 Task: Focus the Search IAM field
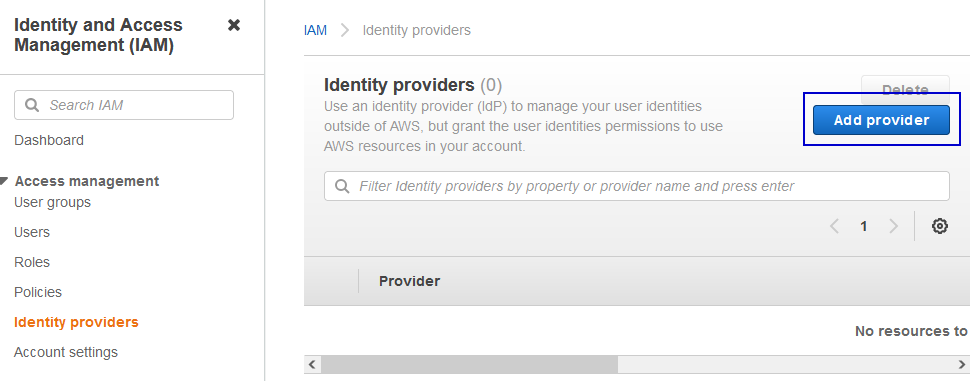124,105
